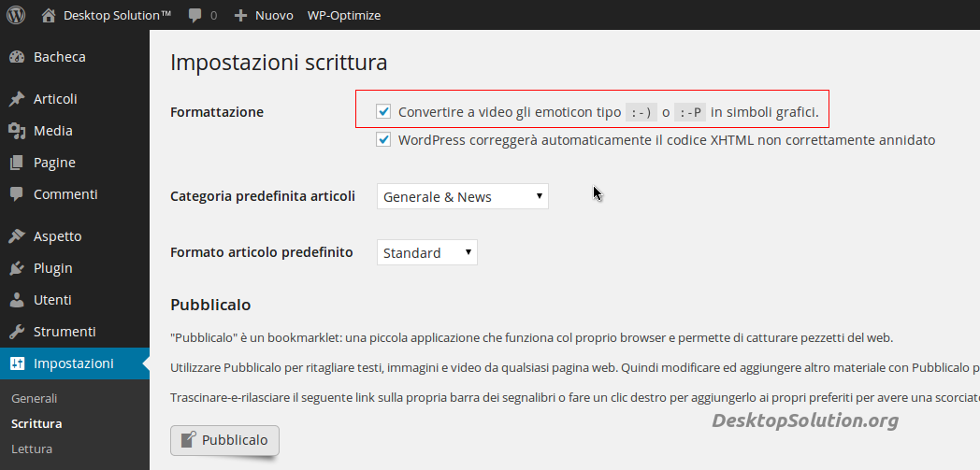Viewport: 980px width, 470px height.
Task: Open the Lettura settings submenu
Action: [32, 449]
